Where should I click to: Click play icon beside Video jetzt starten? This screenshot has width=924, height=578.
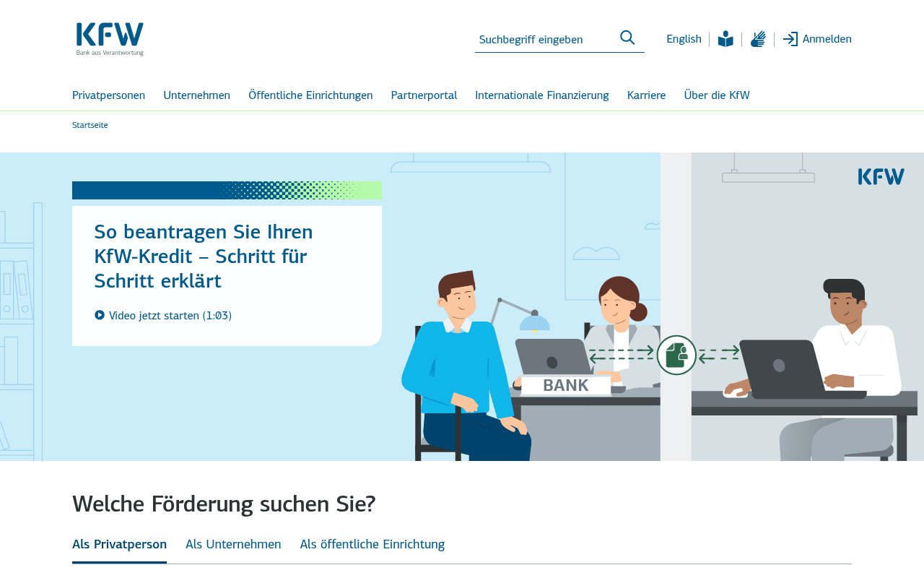[x=100, y=315]
